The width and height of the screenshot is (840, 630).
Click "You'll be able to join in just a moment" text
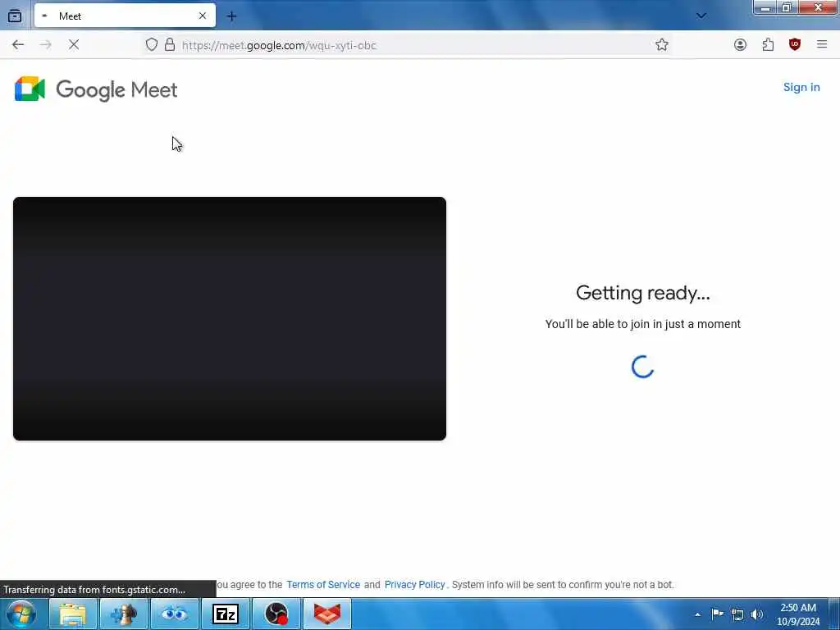tap(643, 324)
